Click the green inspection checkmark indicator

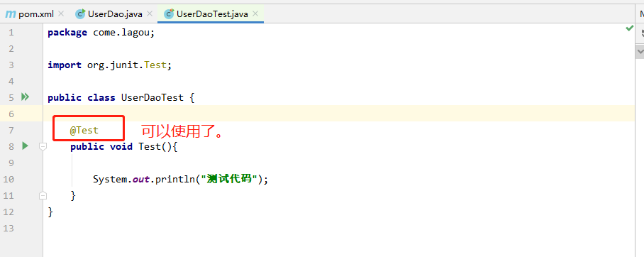629,28
